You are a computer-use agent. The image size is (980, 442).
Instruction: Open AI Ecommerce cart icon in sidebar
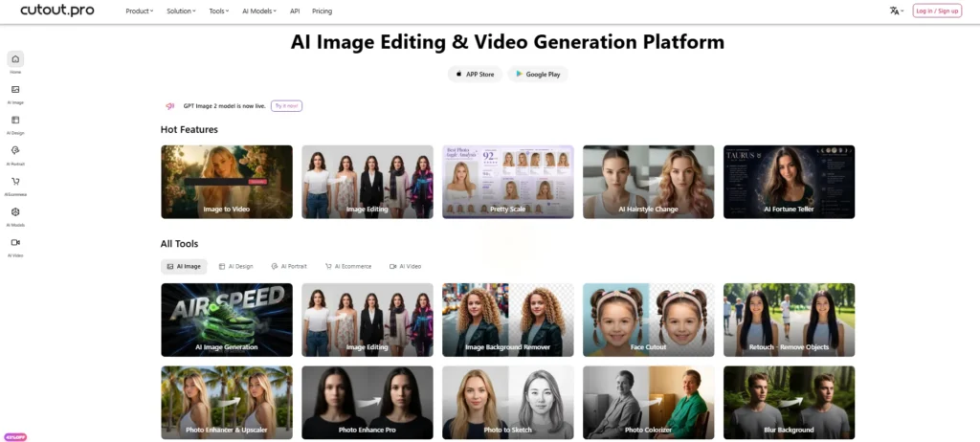tap(15, 182)
